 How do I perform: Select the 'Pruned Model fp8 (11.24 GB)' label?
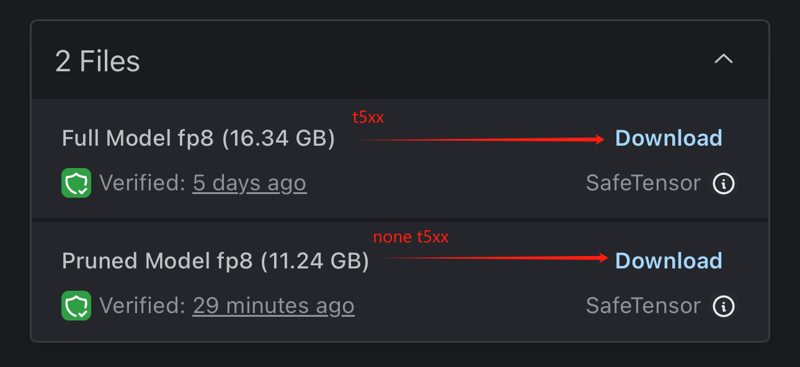tap(215, 261)
